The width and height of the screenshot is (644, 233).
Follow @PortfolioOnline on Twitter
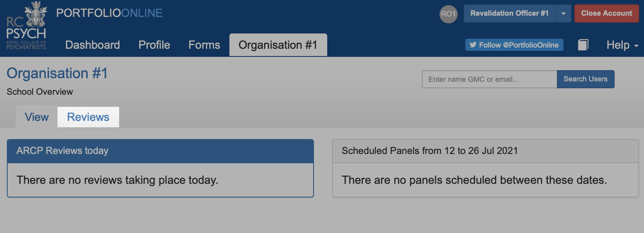pyautogui.click(x=514, y=45)
